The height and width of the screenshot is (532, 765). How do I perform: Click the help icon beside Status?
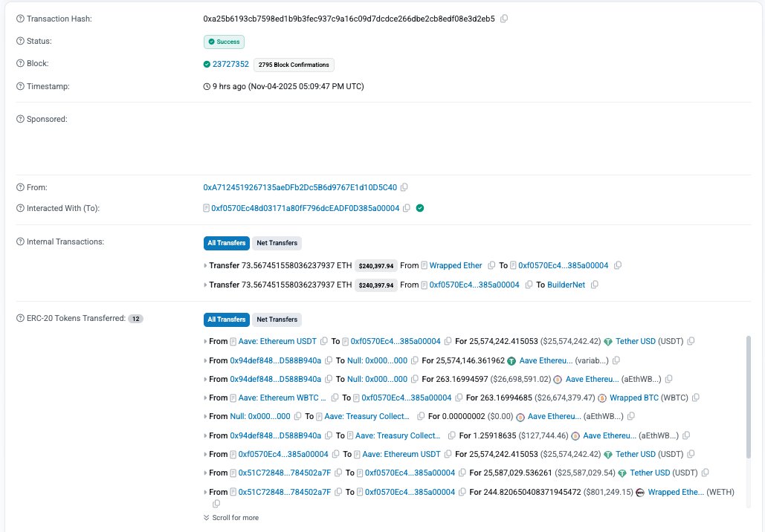[20, 41]
